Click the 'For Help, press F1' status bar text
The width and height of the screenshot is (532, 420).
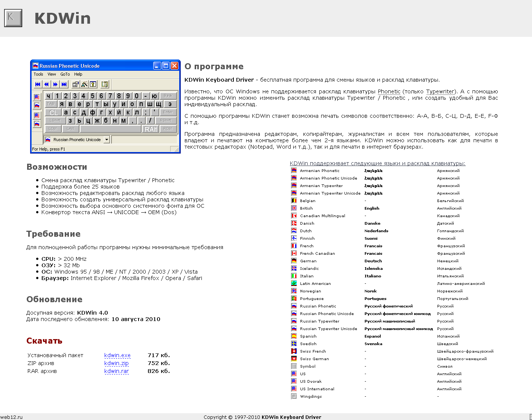pyautogui.click(x=49, y=149)
